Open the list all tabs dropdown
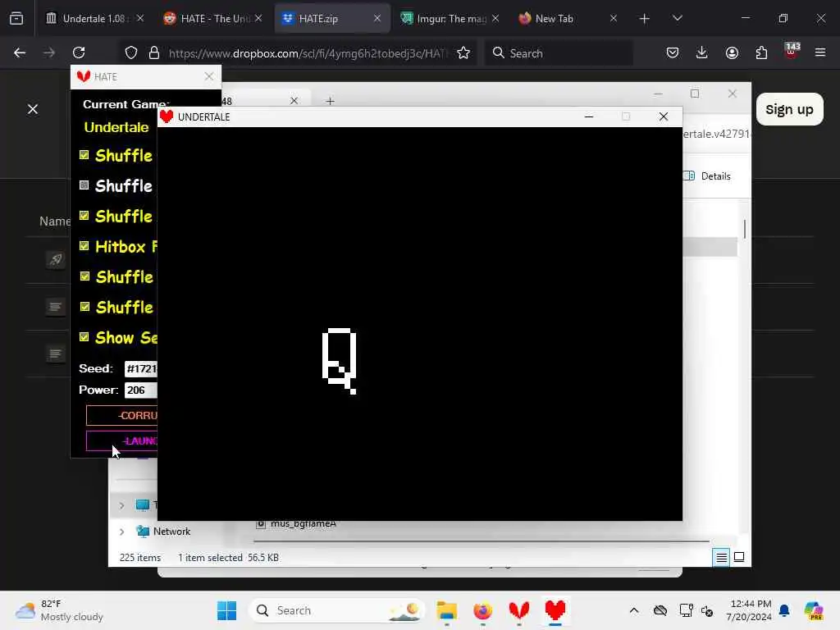The width and height of the screenshot is (840, 630). 677,18
